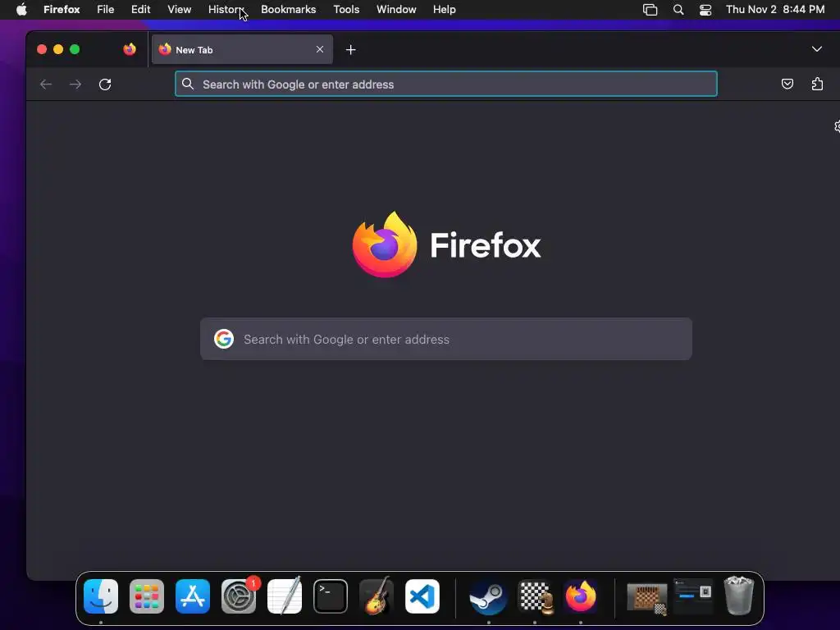Focus the top address bar

[x=445, y=84]
